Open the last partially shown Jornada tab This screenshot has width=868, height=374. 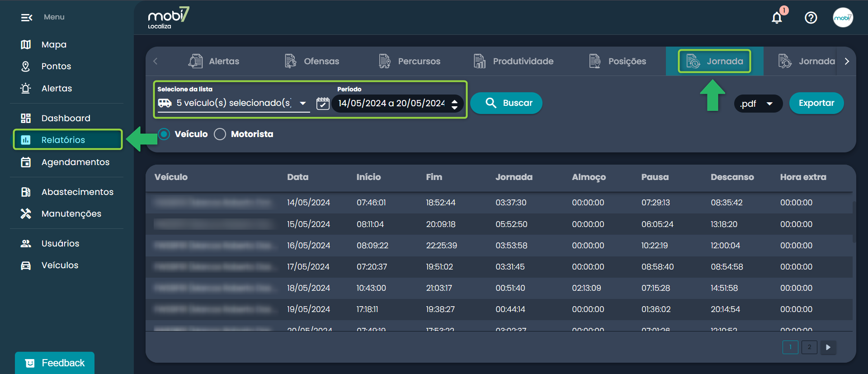click(x=806, y=61)
